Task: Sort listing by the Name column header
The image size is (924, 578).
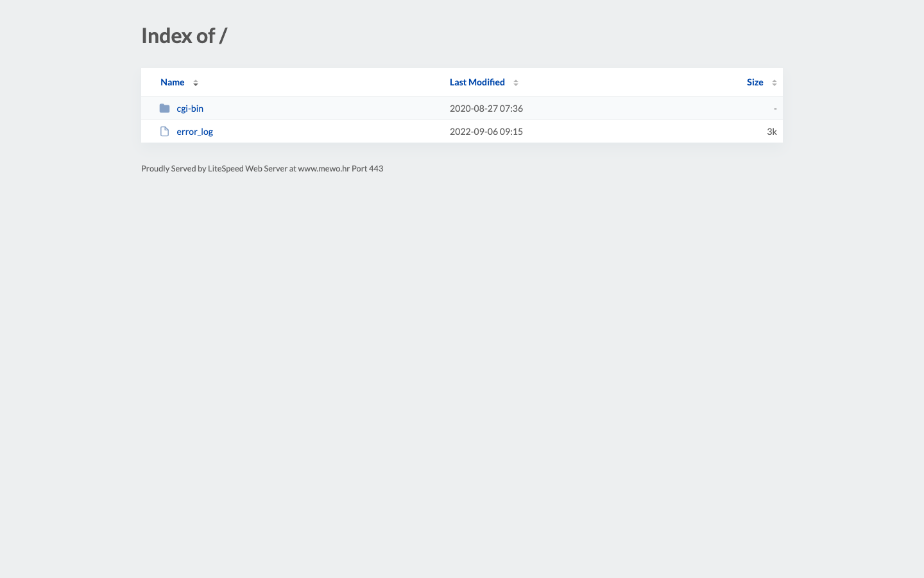Action: point(173,82)
